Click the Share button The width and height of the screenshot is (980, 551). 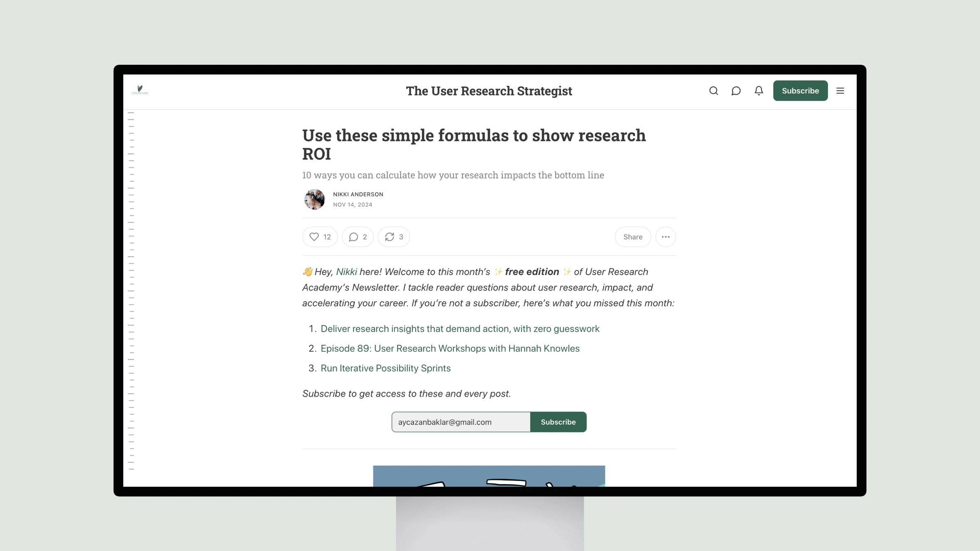point(633,237)
